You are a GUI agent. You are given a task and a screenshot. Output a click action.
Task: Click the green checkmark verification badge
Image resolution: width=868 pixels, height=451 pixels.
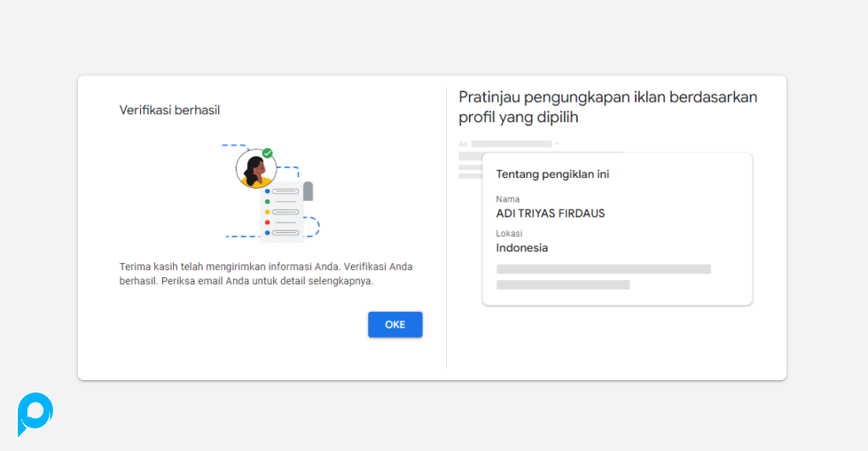pyautogui.click(x=267, y=153)
